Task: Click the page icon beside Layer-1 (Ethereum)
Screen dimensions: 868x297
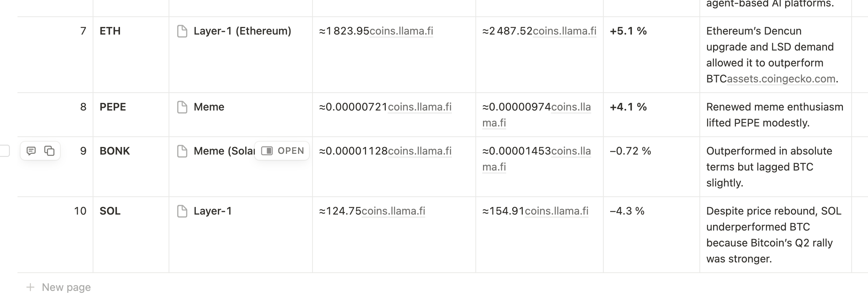Action: (x=182, y=31)
